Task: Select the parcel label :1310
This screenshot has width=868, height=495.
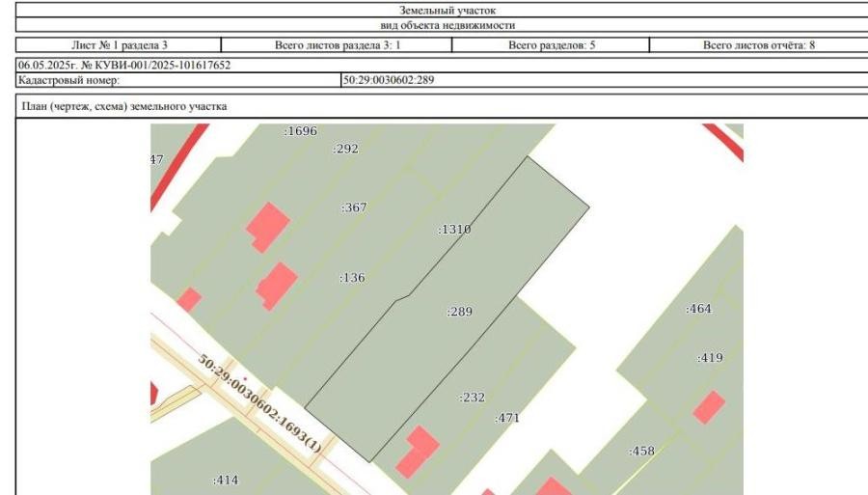Action: point(454,230)
